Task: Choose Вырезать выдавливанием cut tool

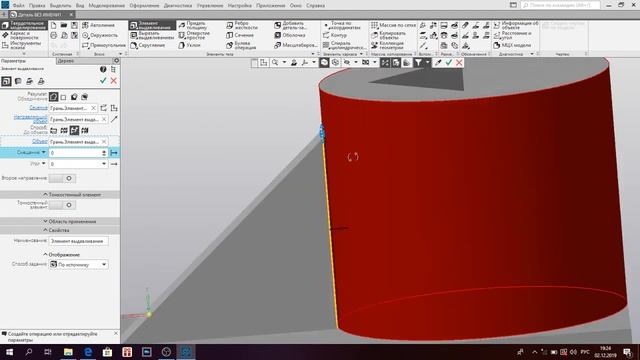Action: pos(152,36)
